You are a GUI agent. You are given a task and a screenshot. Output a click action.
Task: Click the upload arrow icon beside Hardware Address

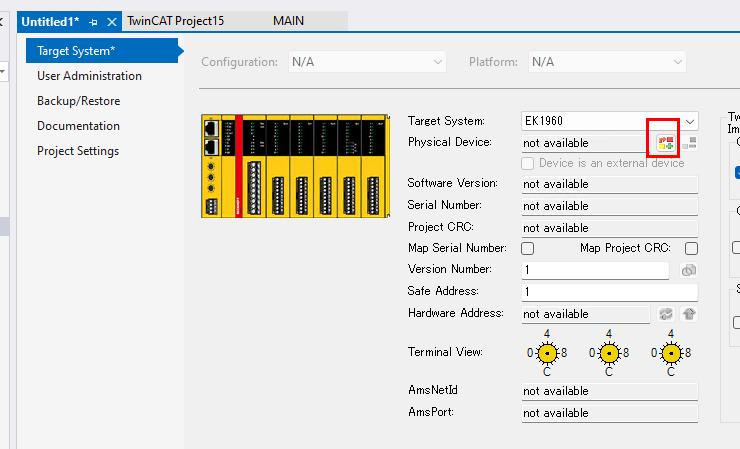point(689,313)
